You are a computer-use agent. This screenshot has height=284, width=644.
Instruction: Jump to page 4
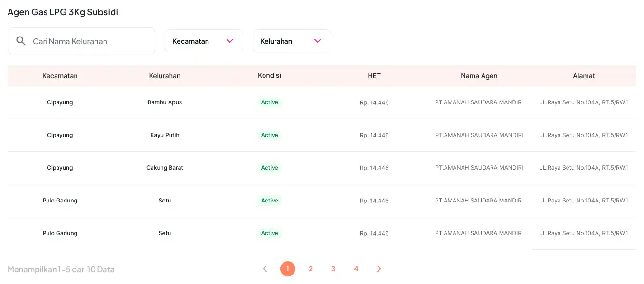pyautogui.click(x=356, y=269)
